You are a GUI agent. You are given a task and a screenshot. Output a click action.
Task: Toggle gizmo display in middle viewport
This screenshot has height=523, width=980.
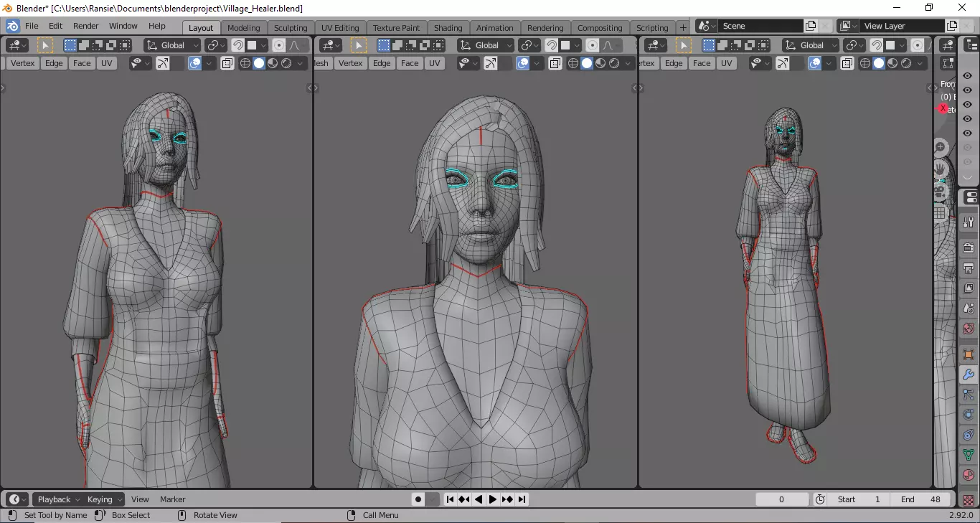(491, 63)
